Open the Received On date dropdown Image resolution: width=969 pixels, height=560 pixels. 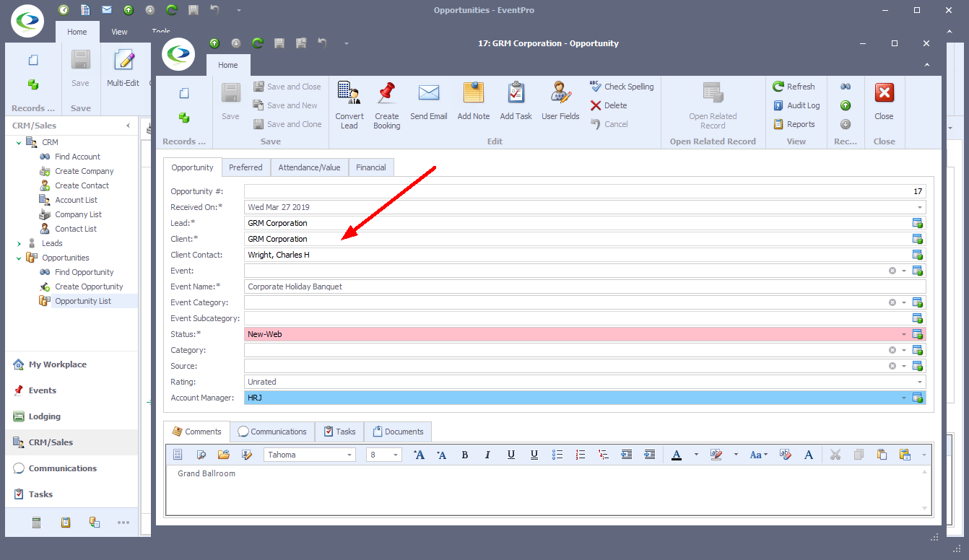coord(920,207)
